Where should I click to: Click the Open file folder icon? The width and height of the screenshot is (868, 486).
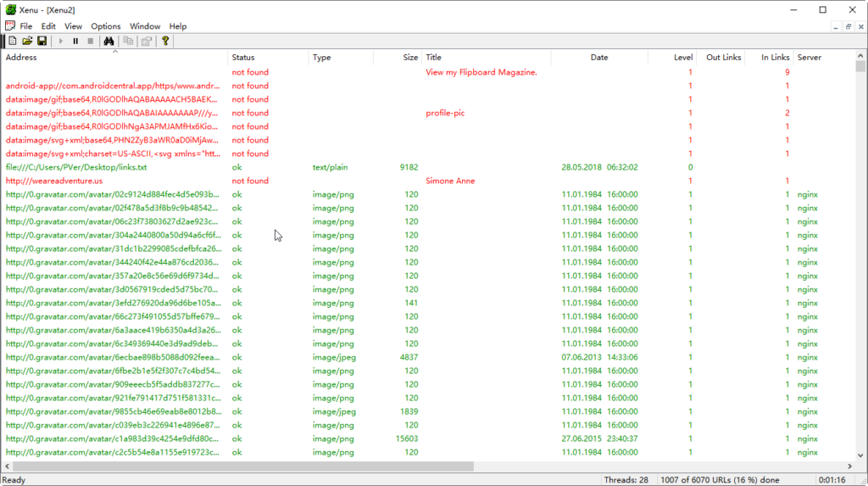pos(27,41)
